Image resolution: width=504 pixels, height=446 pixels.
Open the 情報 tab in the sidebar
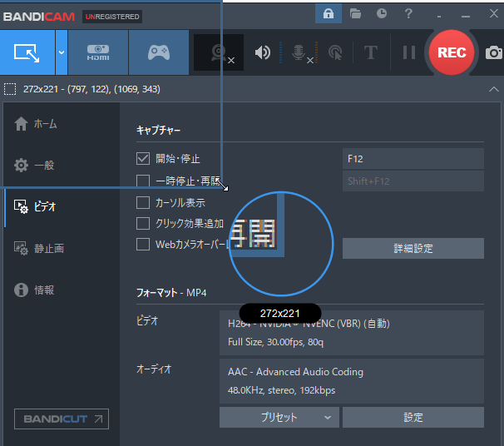pos(34,290)
